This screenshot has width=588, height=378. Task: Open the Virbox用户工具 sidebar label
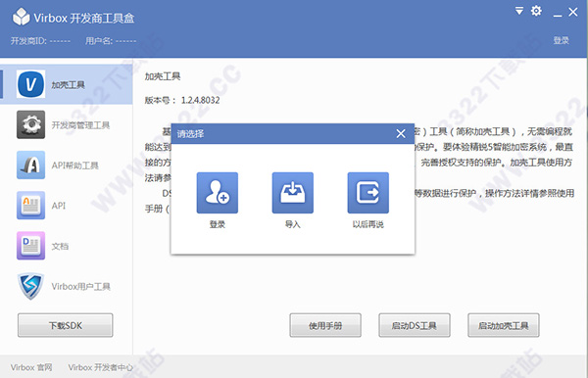click(80, 287)
